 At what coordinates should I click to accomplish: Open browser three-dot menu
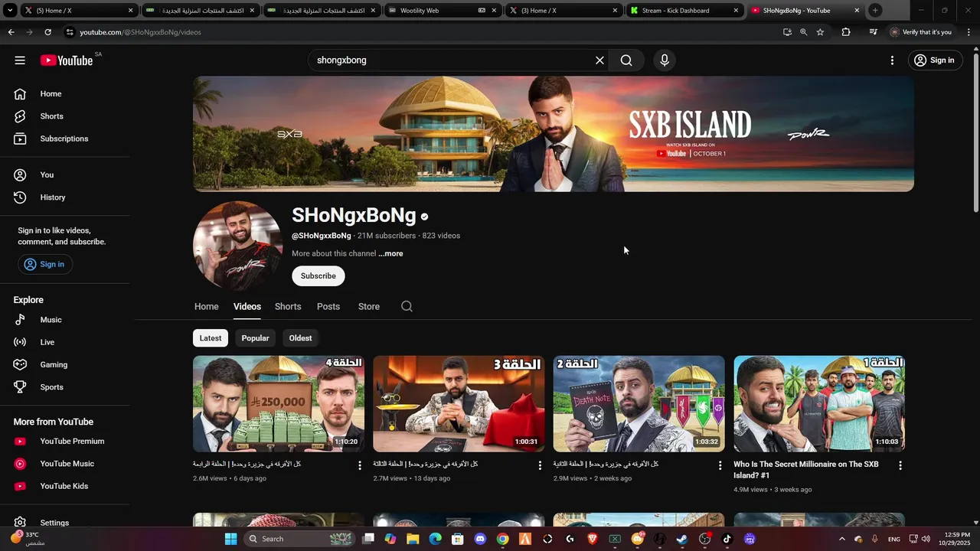pyautogui.click(x=969, y=32)
